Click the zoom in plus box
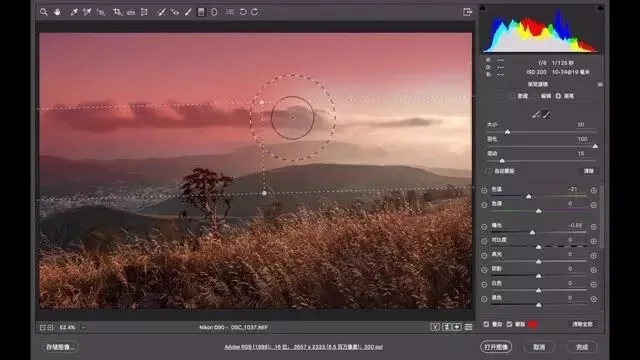640x360 pixels. pyautogui.click(x=50, y=327)
